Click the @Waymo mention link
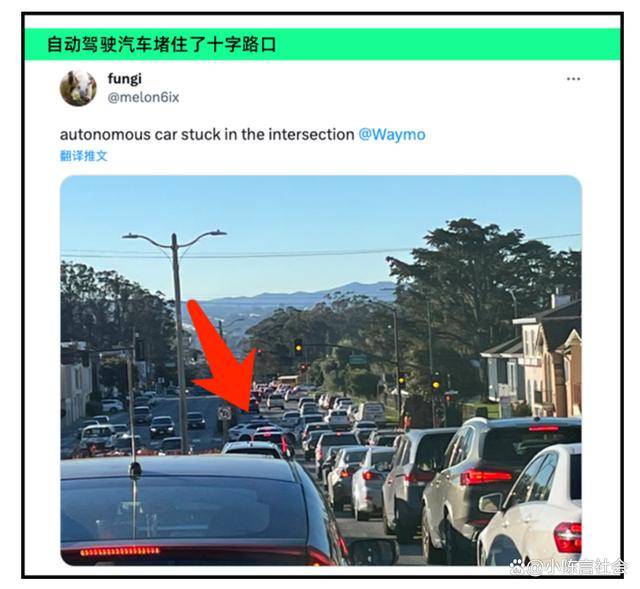This screenshot has height=589, width=640. click(x=392, y=134)
